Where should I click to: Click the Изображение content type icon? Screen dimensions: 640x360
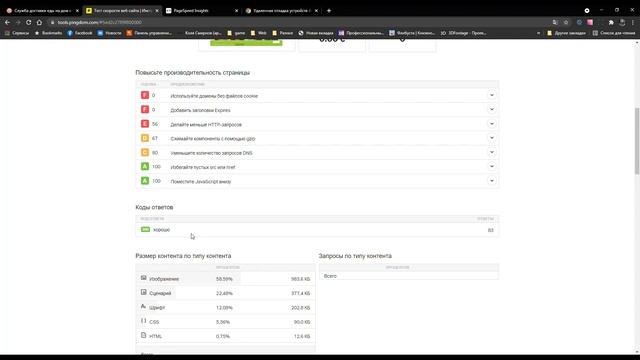(143, 278)
